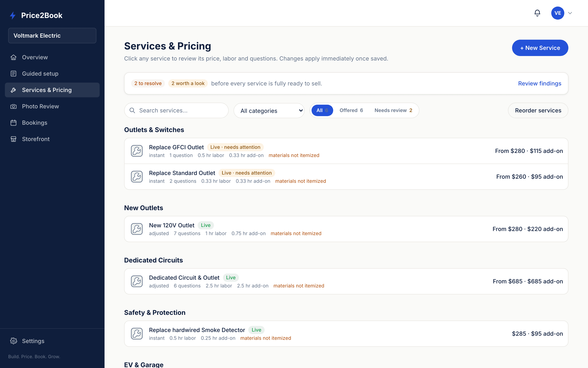The height and width of the screenshot is (368, 588).
Task: Open Photo Review in the sidebar
Action: click(x=52, y=106)
